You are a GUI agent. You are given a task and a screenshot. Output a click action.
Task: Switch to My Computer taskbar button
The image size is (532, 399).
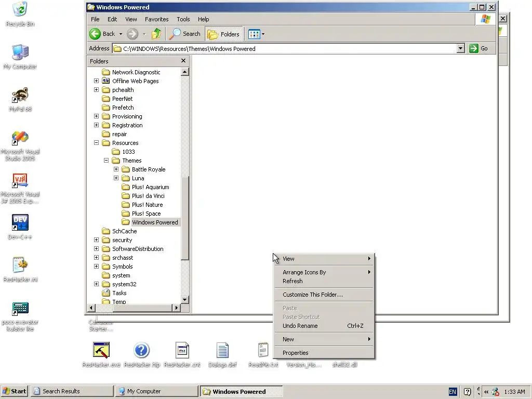click(156, 391)
